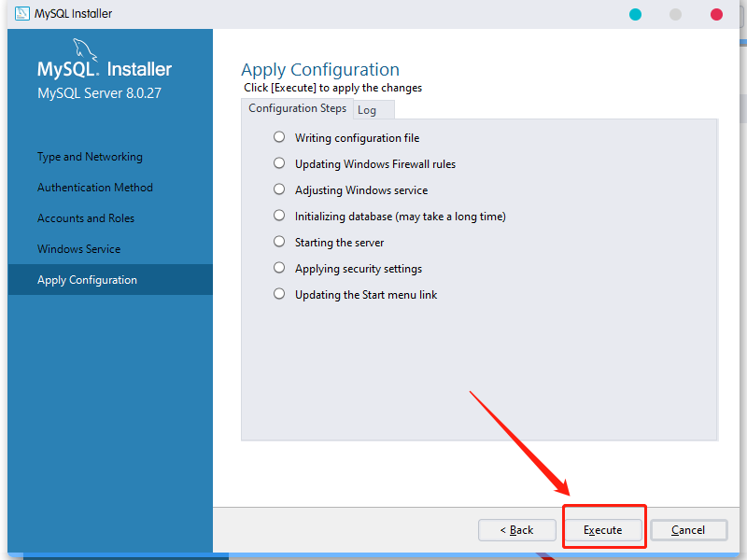Click 'Initializing database (may take a long time)' label
747x560 pixels.
pyautogui.click(x=401, y=217)
